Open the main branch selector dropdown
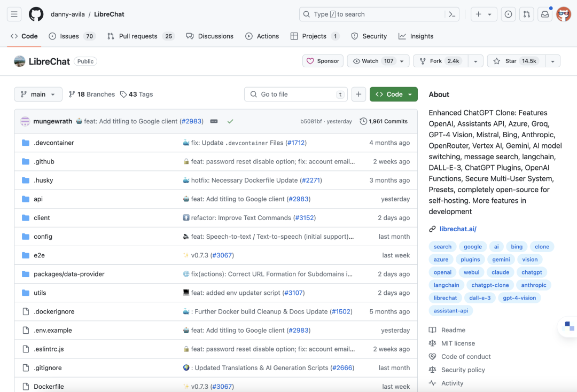577x392 pixels. tap(38, 94)
